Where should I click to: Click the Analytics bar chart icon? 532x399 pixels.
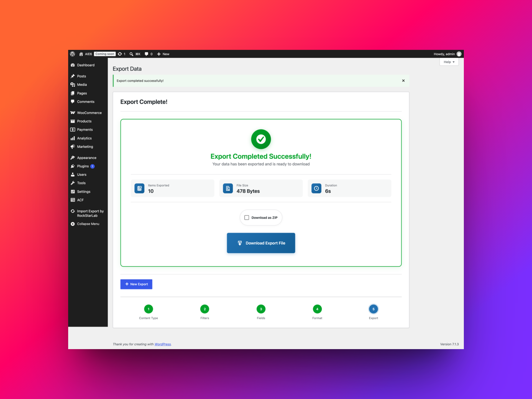tap(73, 138)
